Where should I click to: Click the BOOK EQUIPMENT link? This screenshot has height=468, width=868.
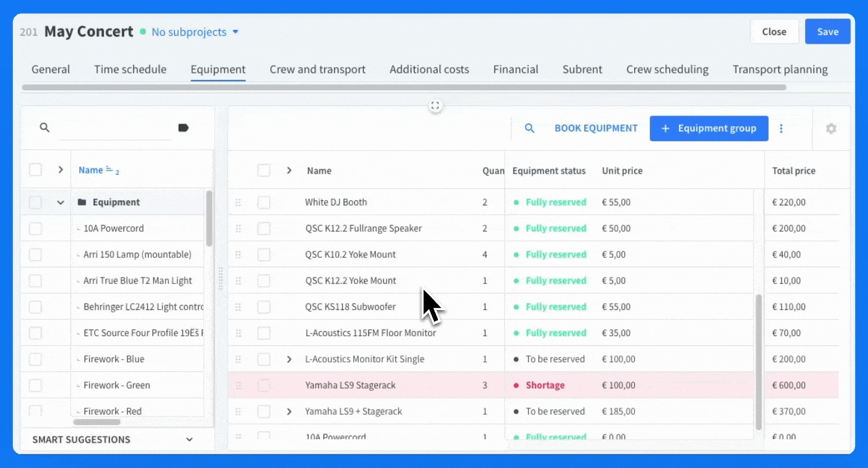coord(596,128)
